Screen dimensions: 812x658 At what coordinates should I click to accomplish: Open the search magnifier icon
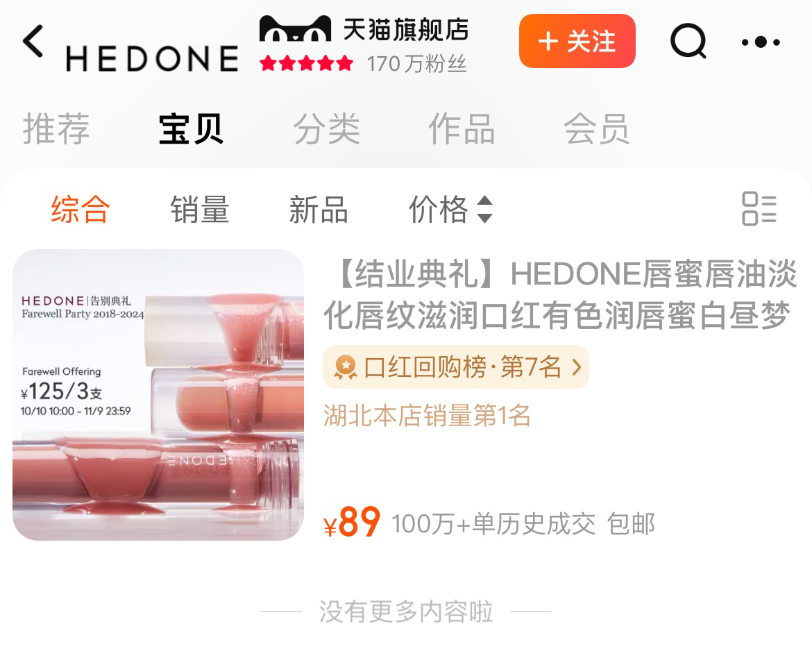point(688,42)
